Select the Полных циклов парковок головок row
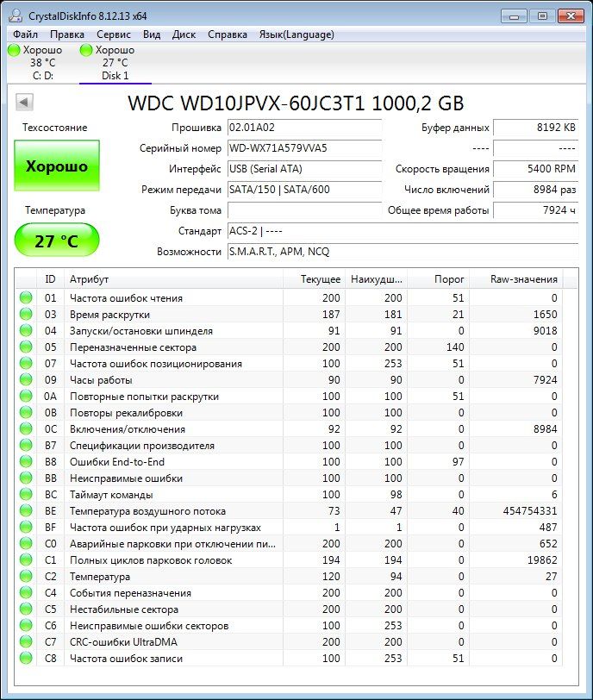Viewport: 593px width, 700px height. [x=289, y=559]
